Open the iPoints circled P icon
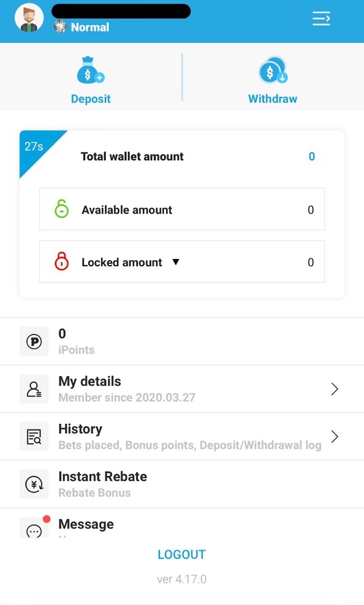364x605 pixels. click(x=34, y=341)
